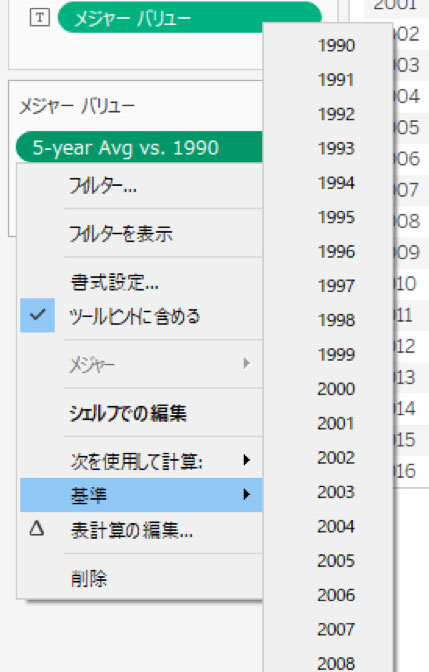Expand the 基準 submenu arrow
Image resolution: width=429 pixels, height=672 pixels.
click(x=246, y=495)
